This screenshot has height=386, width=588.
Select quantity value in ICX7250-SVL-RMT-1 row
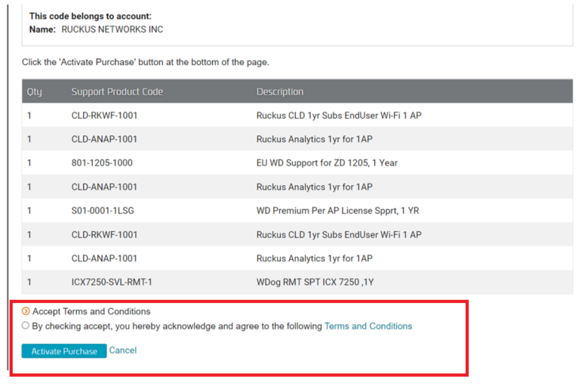click(29, 282)
